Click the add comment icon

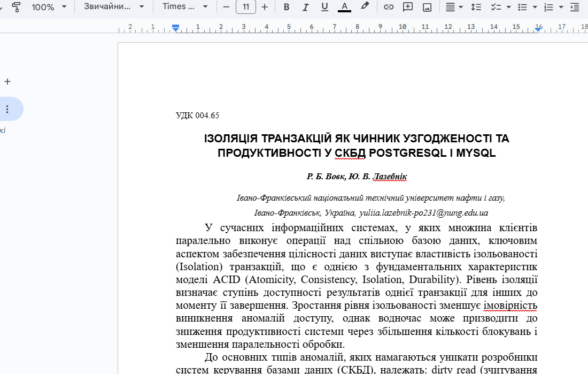[408, 7]
